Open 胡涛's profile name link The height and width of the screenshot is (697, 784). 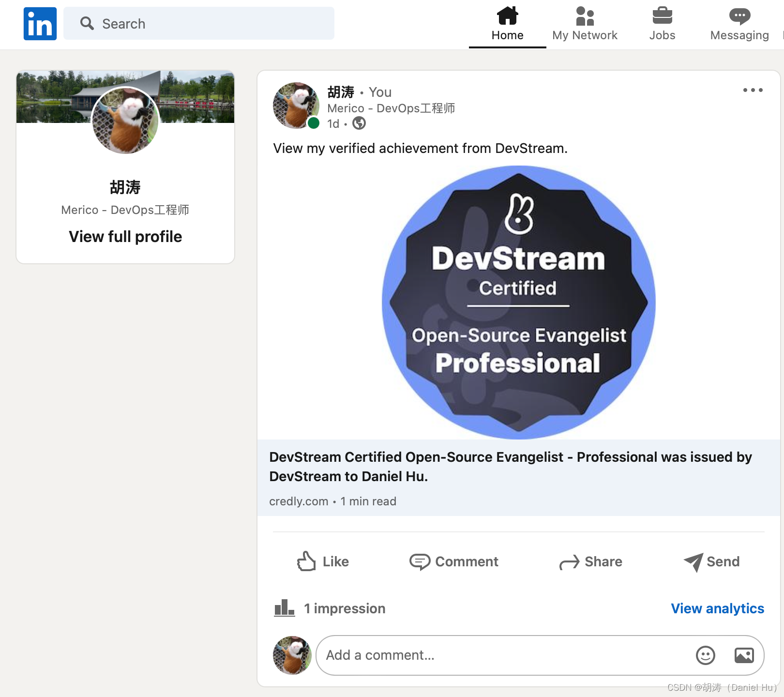(340, 92)
